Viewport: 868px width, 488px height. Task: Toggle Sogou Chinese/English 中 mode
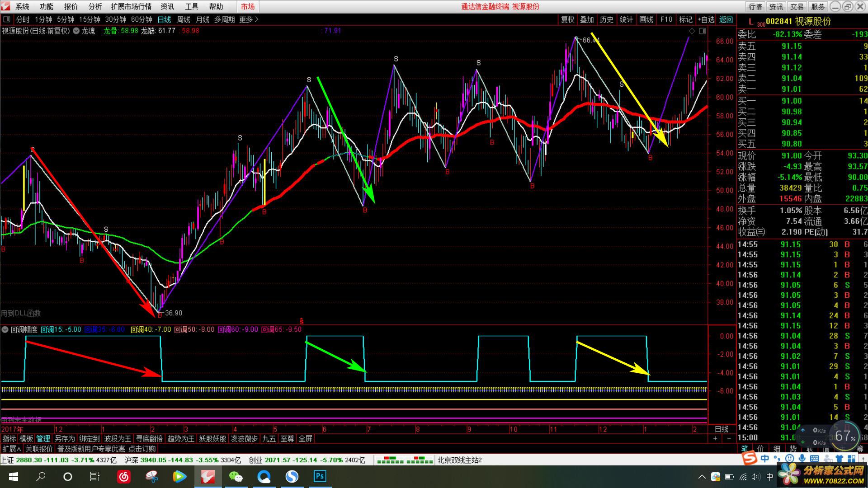pos(765,459)
